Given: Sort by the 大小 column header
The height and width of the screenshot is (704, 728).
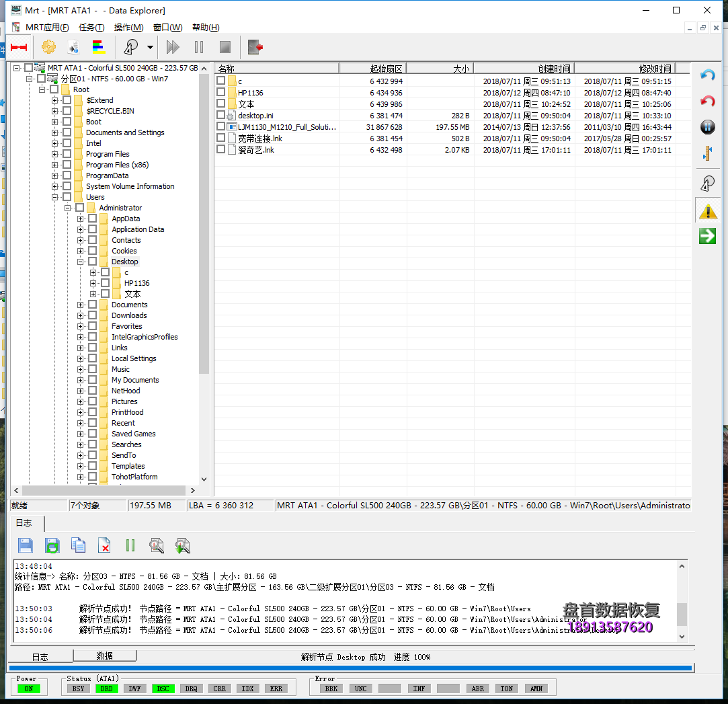Looking at the screenshot, I should [440, 68].
